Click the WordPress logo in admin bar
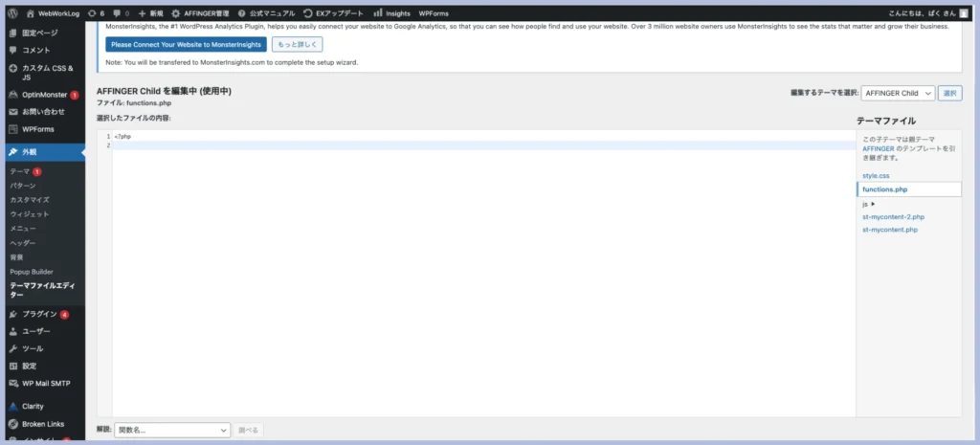The image size is (980, 445). coord(12,13)
